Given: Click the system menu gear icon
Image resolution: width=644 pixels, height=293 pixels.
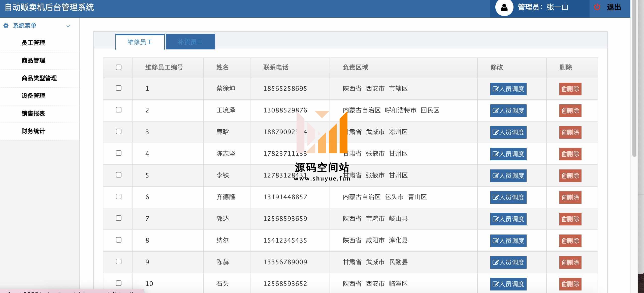Looking at the screenshot, I should (x=6, y=26).
